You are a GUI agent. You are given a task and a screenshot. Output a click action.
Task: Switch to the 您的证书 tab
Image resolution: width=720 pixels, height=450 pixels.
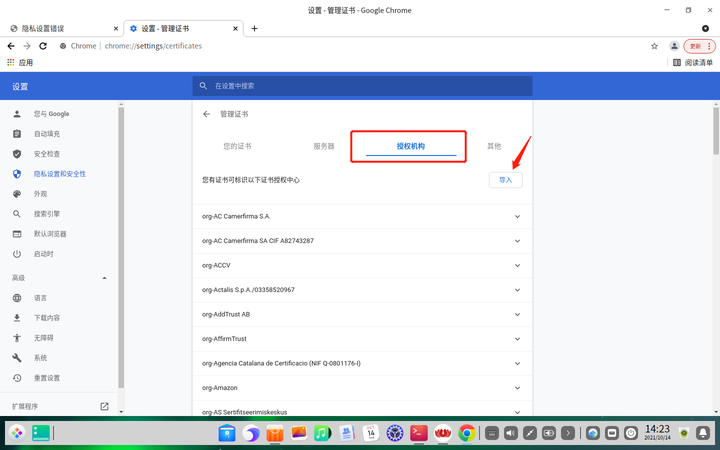[237, 146]
